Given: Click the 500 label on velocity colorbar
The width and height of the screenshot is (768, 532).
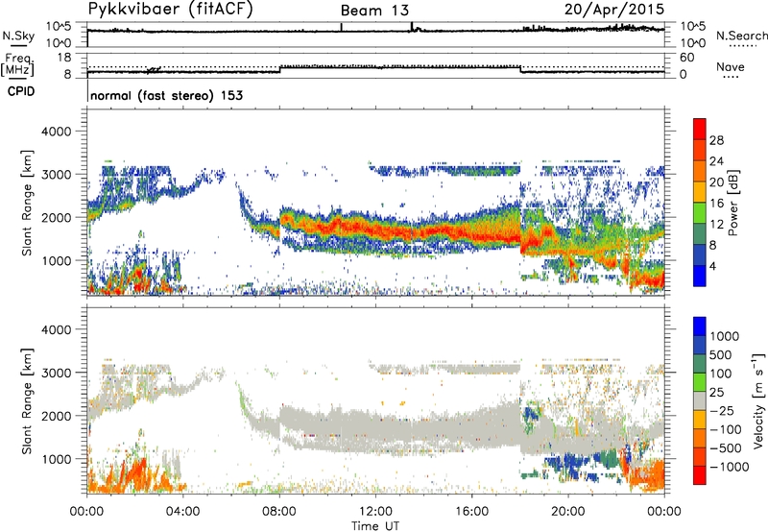Looking at the screenshot, I should (x=721, y=355).
